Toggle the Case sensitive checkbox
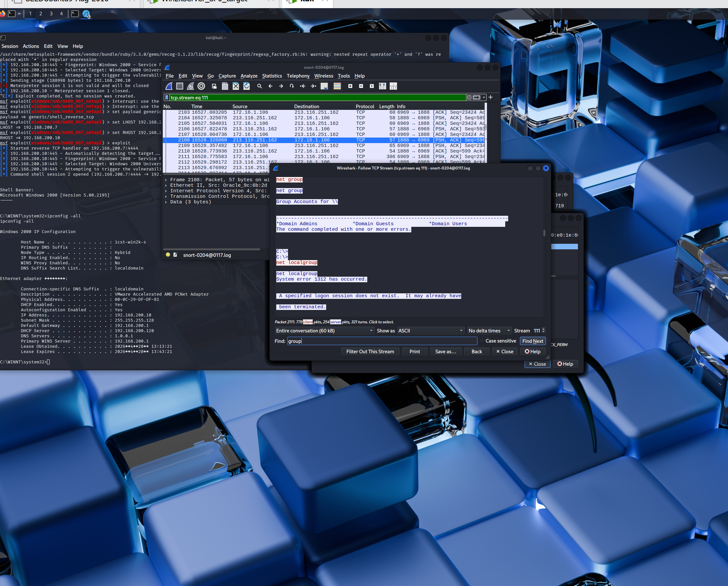Viewport: 728px width, 586px height. 482,341
